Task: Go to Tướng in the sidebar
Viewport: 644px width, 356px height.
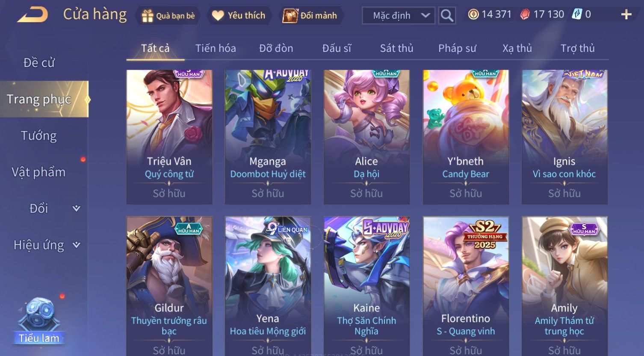Action: coord(39,136)
